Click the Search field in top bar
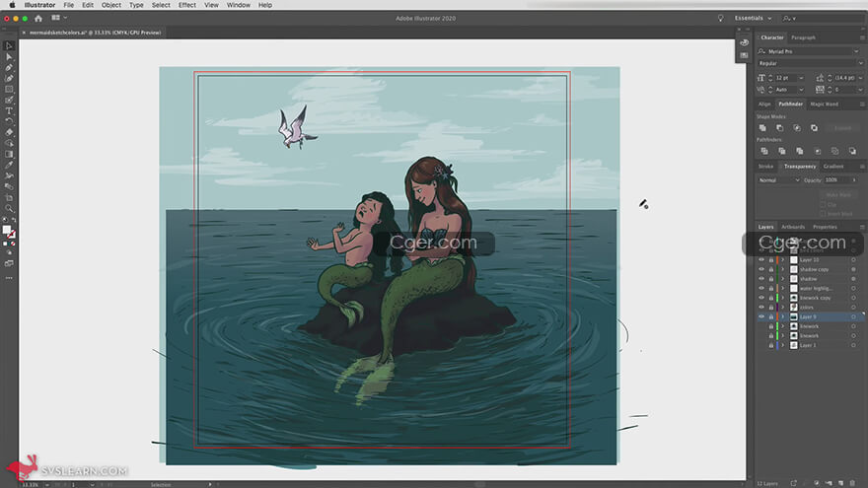 coord(822,19)
